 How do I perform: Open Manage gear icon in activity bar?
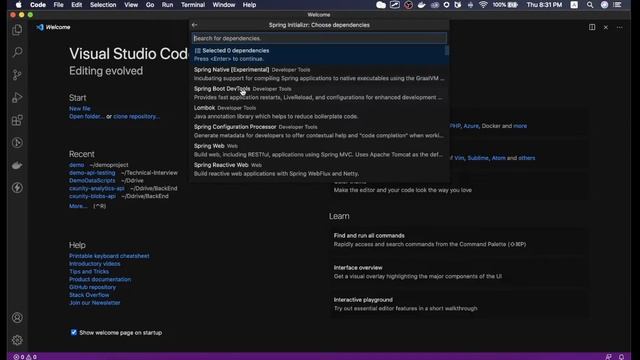(17, 340)
